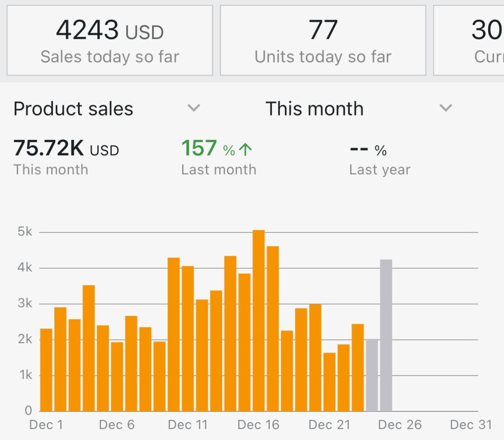Tap the green up arrow beside 157%
This screenshot has height=440, width=504.
click(245, 150)
